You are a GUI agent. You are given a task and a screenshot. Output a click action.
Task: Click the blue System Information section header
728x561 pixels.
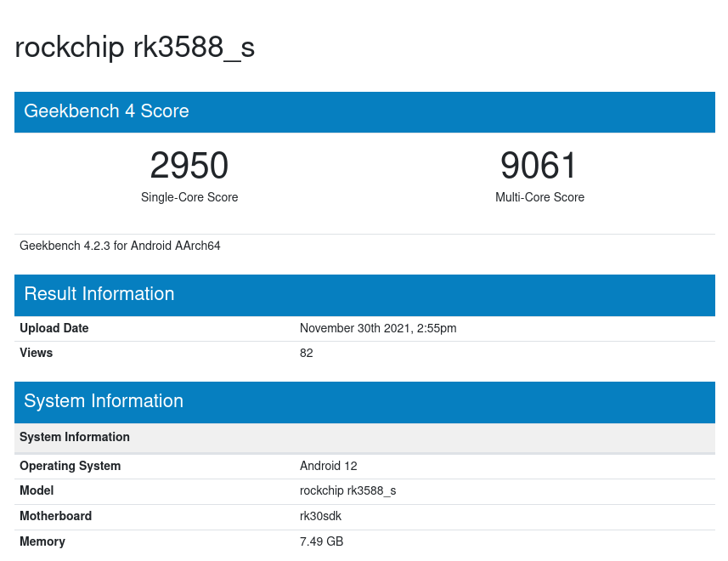[x=364, y=402]
